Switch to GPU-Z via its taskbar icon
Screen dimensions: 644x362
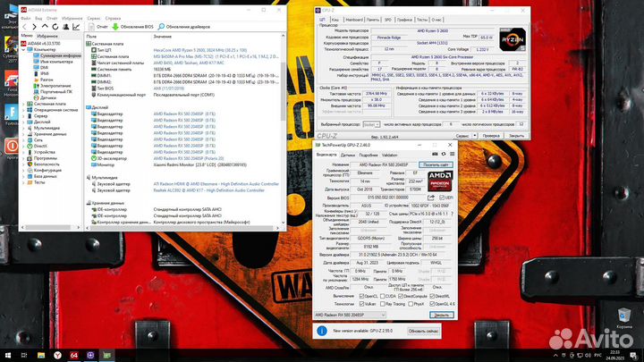click(106, 356)
